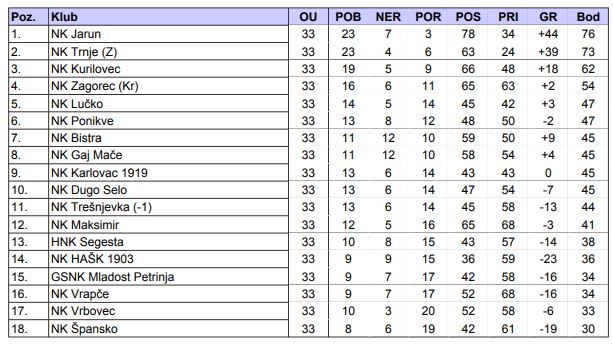Click NK Kurilovec club name

click(x=86, y=69)
